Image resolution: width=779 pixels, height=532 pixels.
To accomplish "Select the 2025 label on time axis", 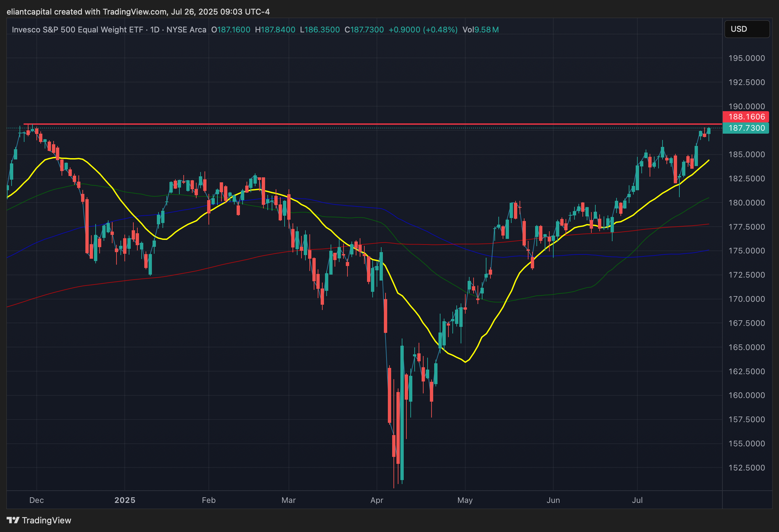I will pyautogui.click(x=125, y=500).
